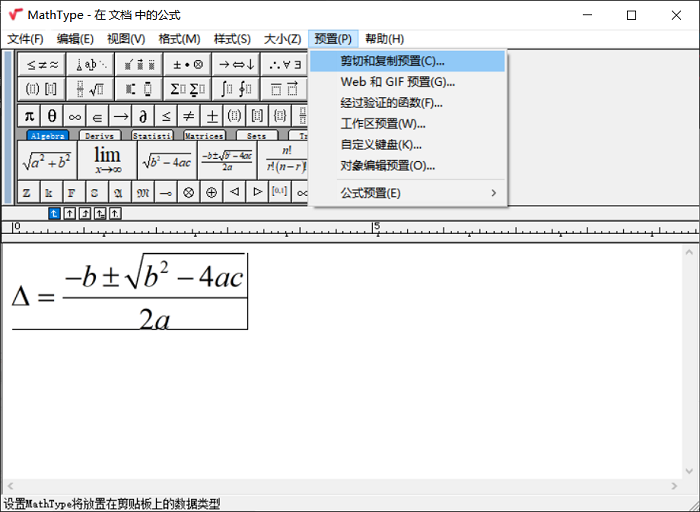Insert the circled times symbol ⊗
Image resolution: width=700 pixels, height=512 pixels.
coord(189,192)
